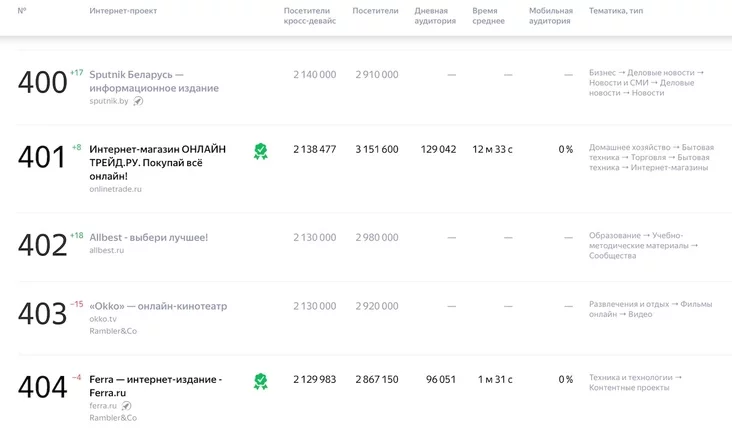Click the rocket icon next to ferra.ru
This screenshot has height=434, width=732.
click(127, 406)
